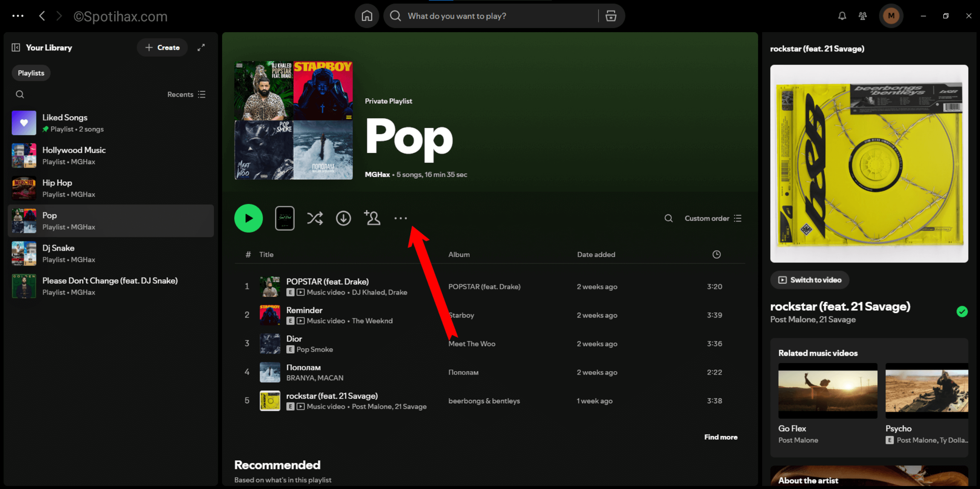Click the Pop playlist cover collage
Screen dimensions: 980x489
tap(294, 120)
